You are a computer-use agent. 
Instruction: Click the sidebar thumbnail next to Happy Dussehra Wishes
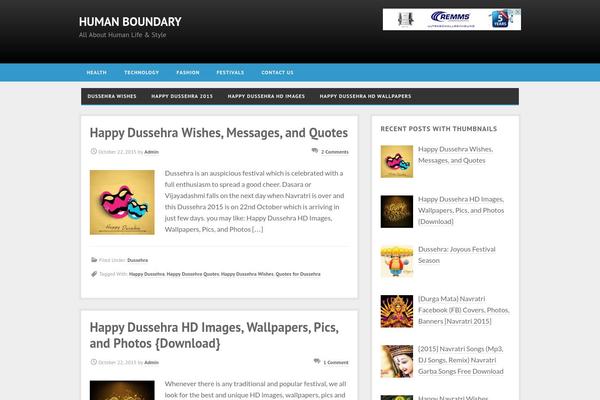pos(396,161)
